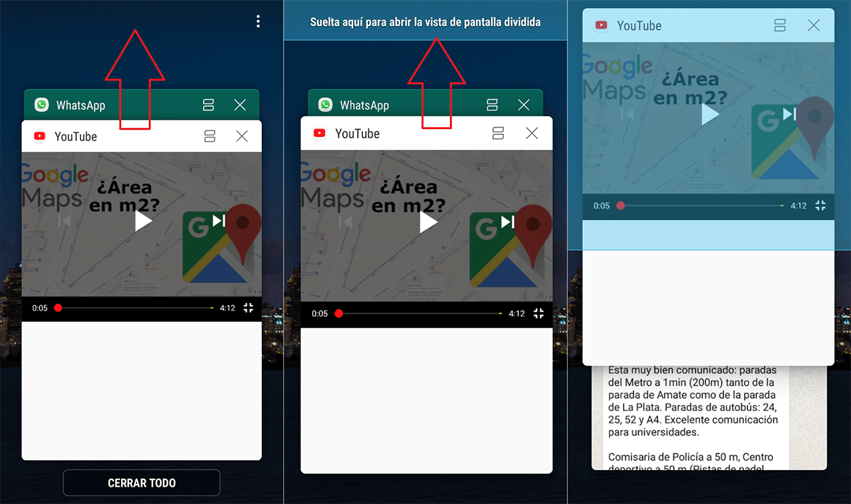
Task: Close YouTube card in middle screenshot
Action: coord(532,133)
